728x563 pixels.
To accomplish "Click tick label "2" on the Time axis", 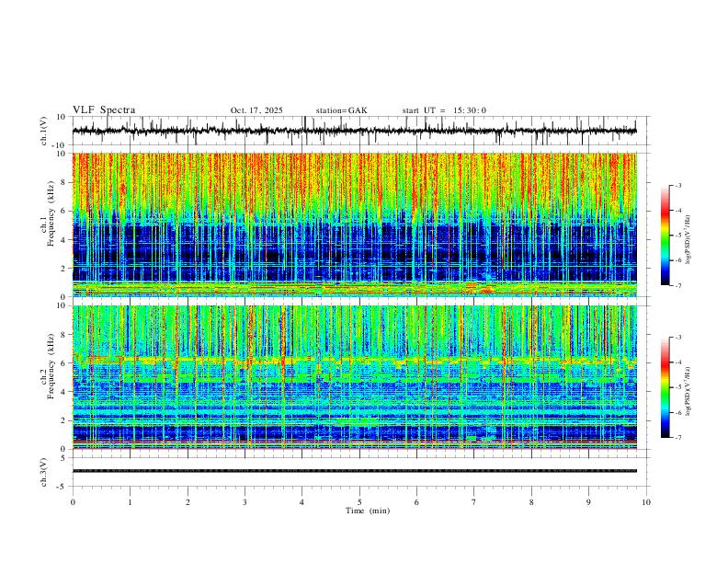I will (188, 502).
